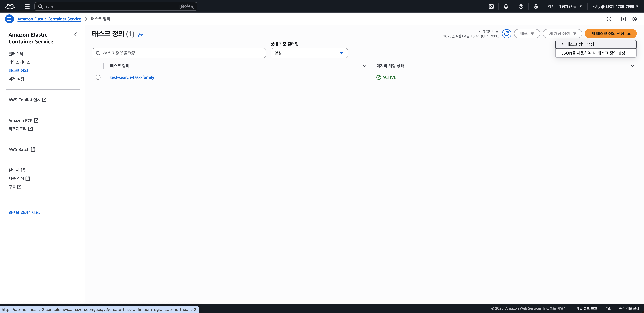Choose JSON을 사용하여 새 태스크 정의 생성 option

[593, 53]
